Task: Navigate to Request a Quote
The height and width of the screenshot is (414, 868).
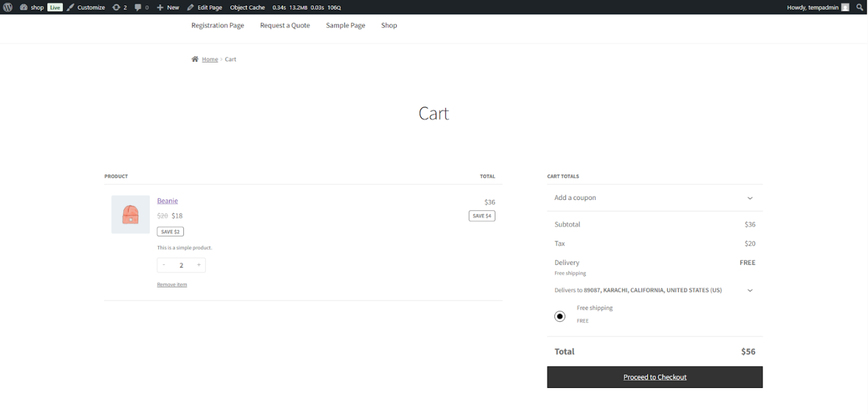Action: 284,25
